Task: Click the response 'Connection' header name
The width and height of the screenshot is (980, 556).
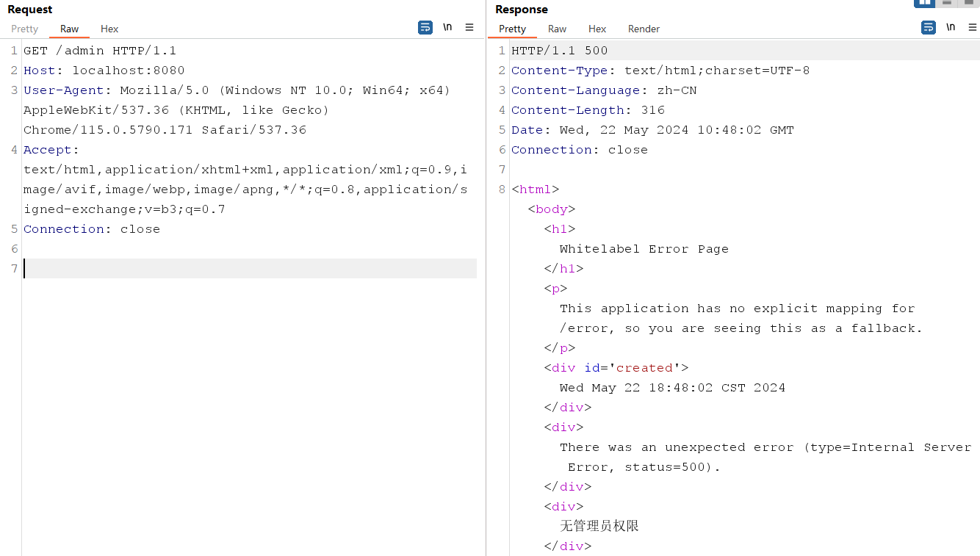Action: pos(552,150)
